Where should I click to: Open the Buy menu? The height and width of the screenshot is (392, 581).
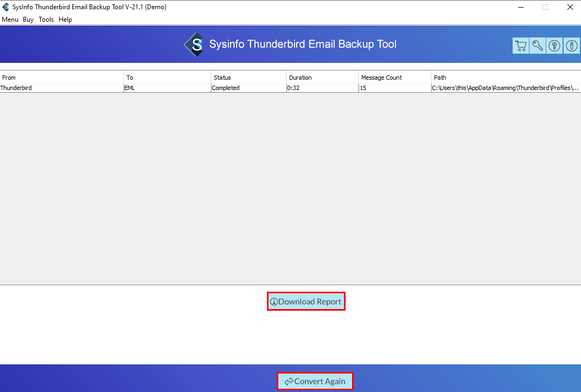tap(28, 20)
